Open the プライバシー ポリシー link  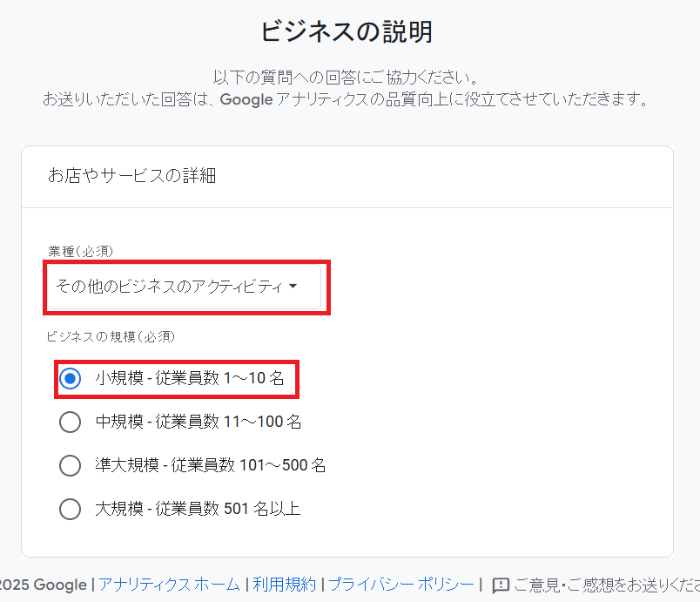click(400, 585)
